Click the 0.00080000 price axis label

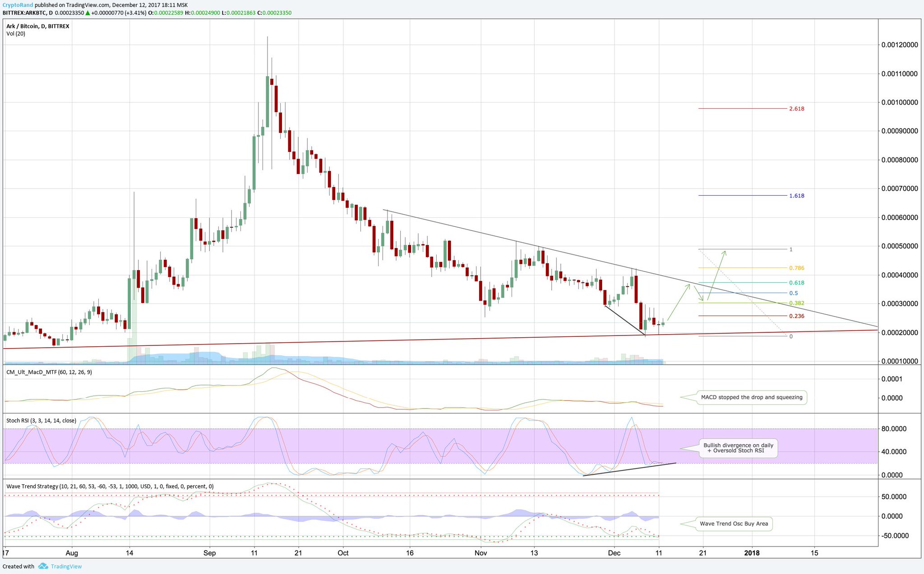(x=899, y=160)
